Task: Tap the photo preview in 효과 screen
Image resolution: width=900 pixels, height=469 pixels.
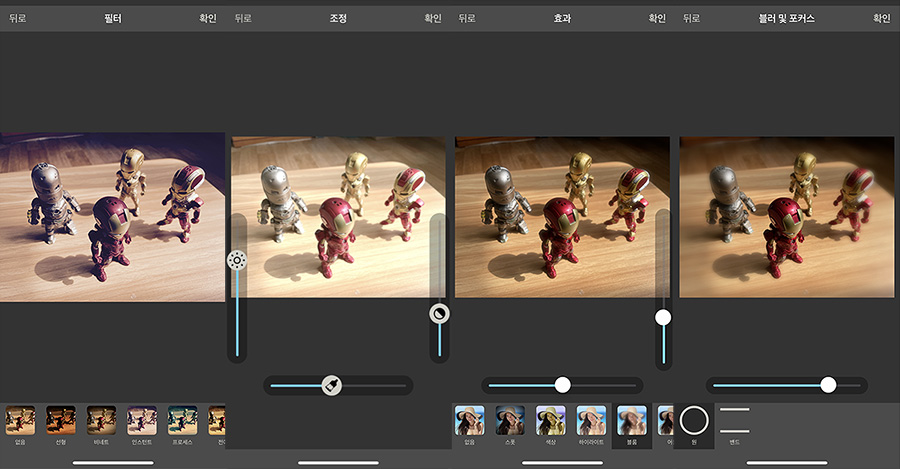Action: click(562, 217)
